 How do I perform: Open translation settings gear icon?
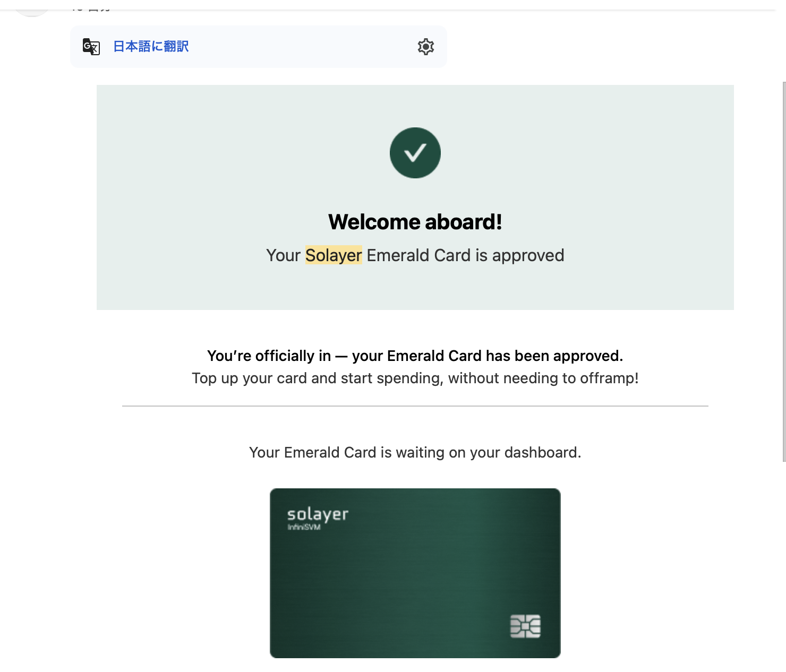pyautogui.click(x=426, y=47)
